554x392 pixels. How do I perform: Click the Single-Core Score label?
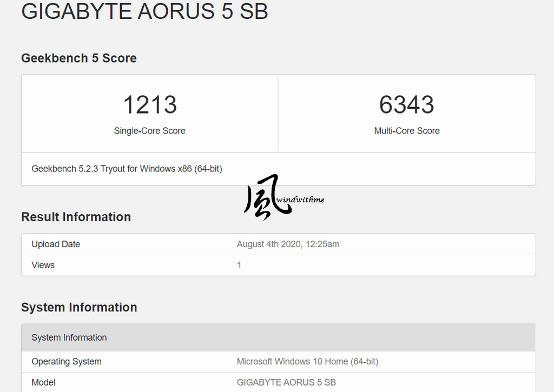point(149,131)
